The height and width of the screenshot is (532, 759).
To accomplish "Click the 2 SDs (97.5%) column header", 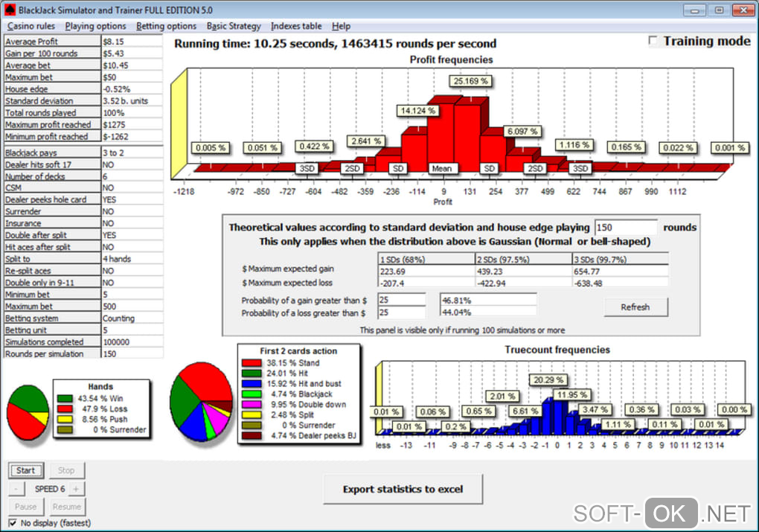I will [523, 259].
